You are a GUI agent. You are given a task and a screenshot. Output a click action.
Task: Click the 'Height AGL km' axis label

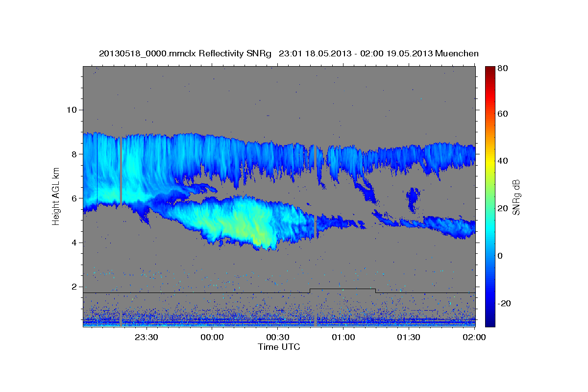coord(56,196)
